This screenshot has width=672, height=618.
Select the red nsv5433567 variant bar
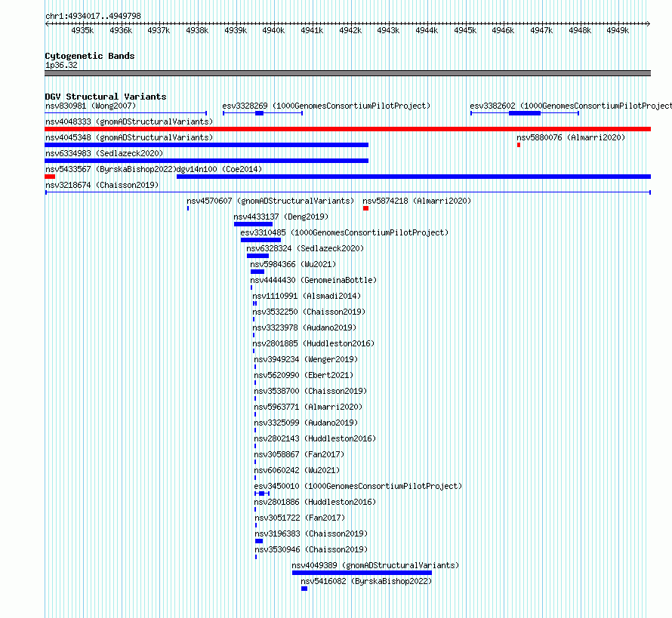(50, 177)
